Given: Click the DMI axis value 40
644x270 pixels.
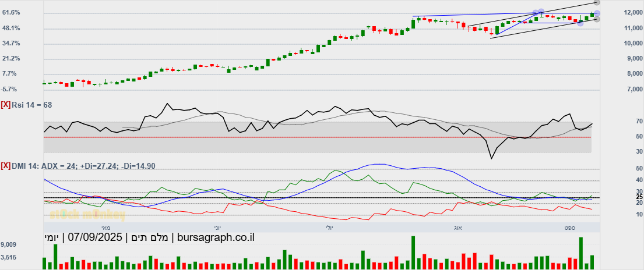Looking at the screenshot, I should click(x=639, y=180).
